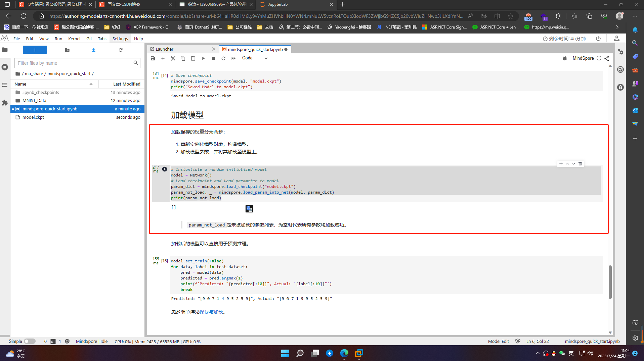Click the browser refresh button
The height and width of the screenshot is (361, 644).
point(24,16)
